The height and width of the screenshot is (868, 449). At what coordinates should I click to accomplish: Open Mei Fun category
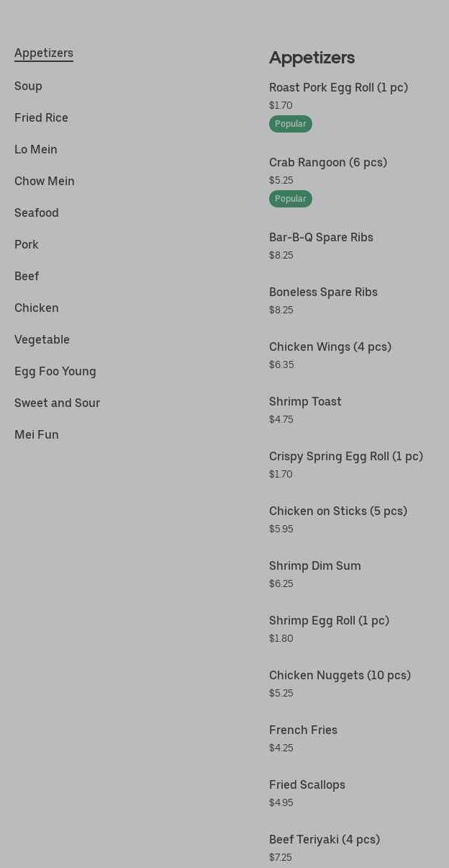(x=37, y=435)
